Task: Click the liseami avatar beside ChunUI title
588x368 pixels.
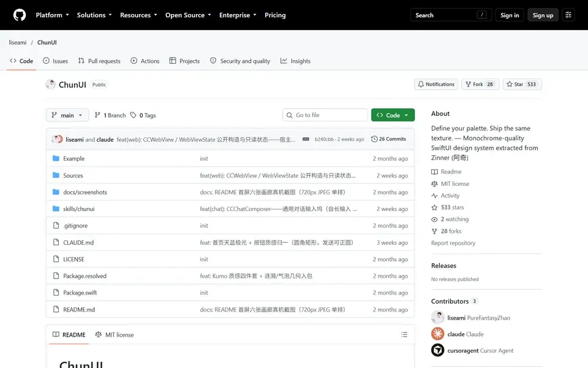Action: pos(51,84)
